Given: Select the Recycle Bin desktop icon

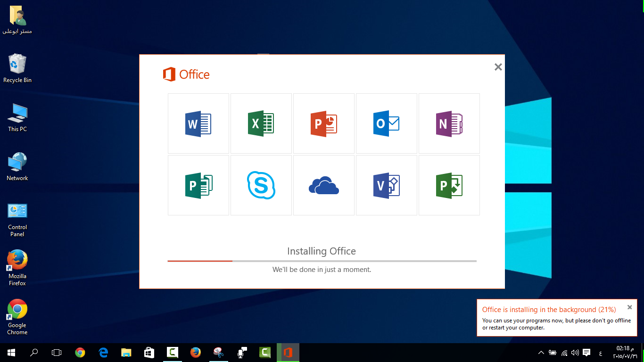Looking at the screenshot, I should [x=17, y=68].
